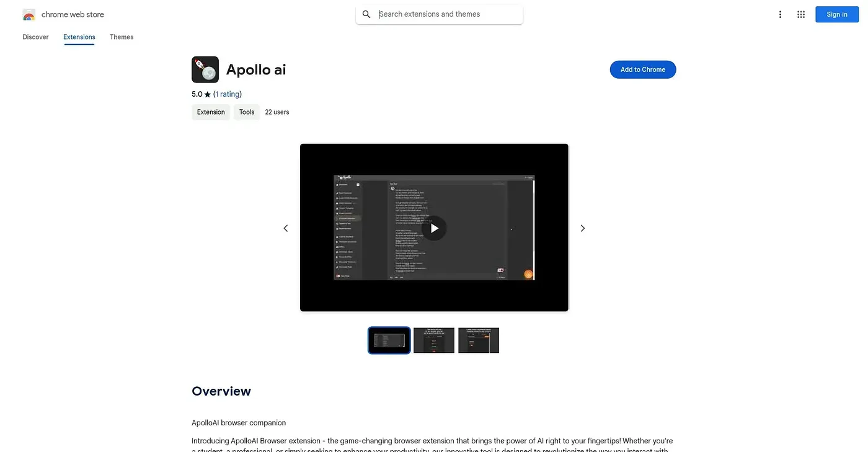
Task: Click Add to Chrome
Action: [x=643, y=69]
